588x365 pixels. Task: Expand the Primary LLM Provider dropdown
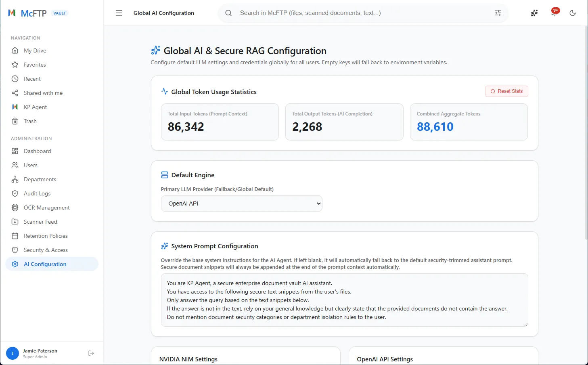click(x=241, y=203)
